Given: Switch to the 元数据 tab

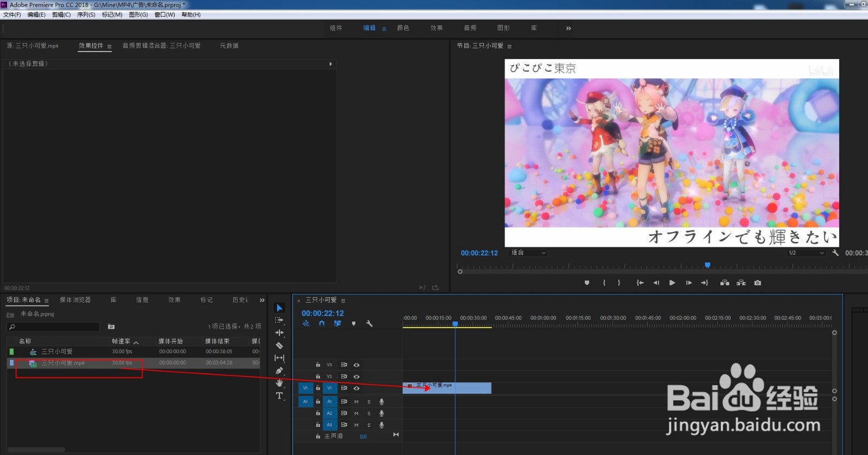Looking at the screenshot, I should [x=229, y=46].
